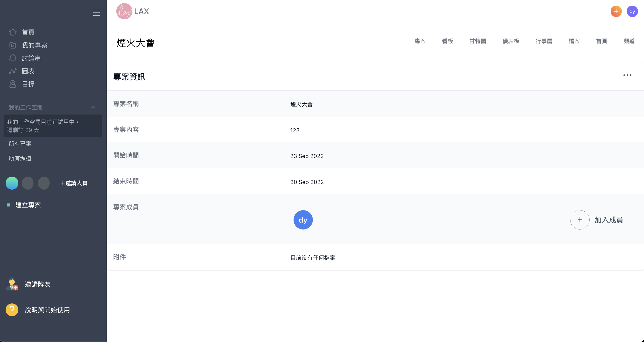Open the 行事曆 calendar tab
Viewport: 644px width, 342px height.
tap(544, 41)
